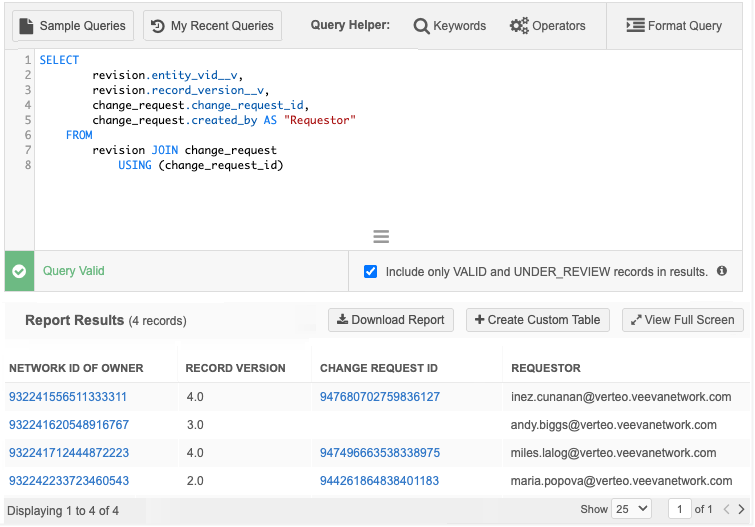Screen dimensions: 755x527
Task: Click the info icon beside the records checkbox
Action: [x=722, y=271]
